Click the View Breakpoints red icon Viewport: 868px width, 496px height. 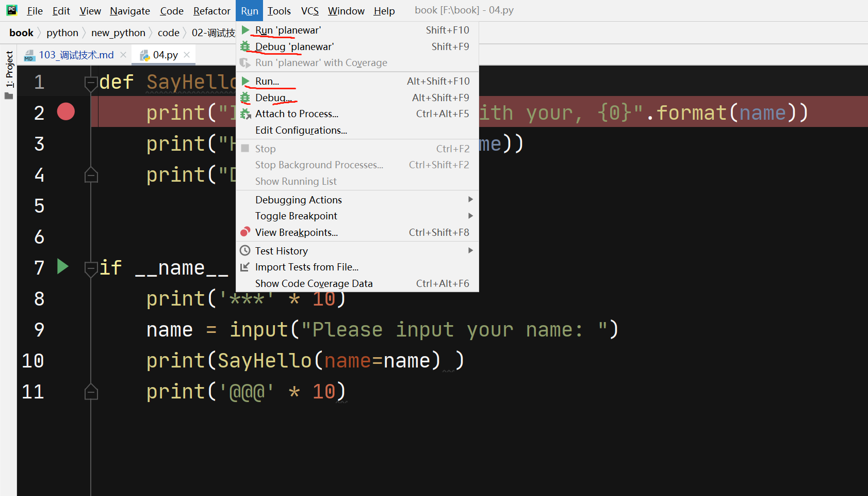point(245,232)
